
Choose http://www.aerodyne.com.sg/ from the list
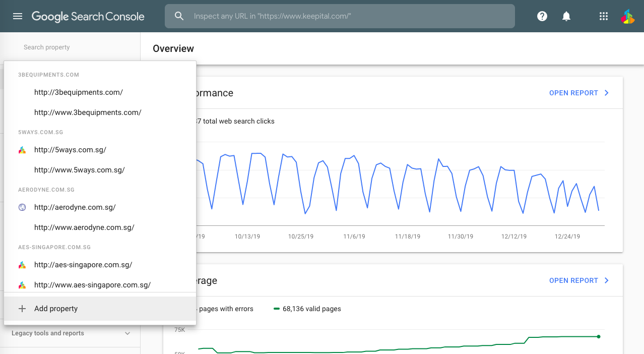pos(84,227)
